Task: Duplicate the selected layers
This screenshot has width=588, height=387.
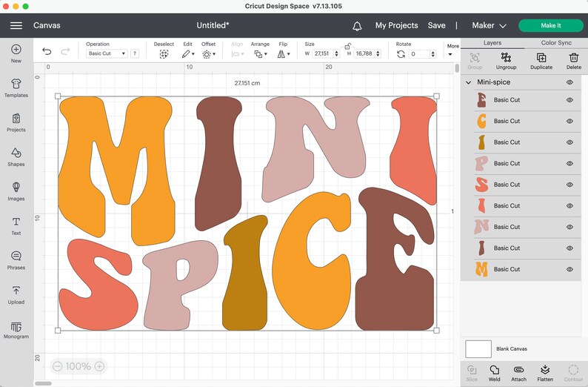Action: (541, 61)
